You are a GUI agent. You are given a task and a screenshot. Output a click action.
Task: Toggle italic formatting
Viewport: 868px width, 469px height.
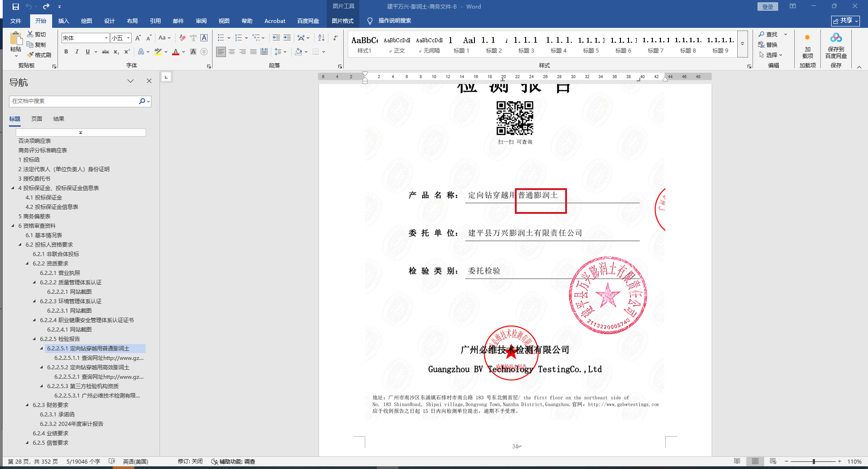click(x=77, y=52)
